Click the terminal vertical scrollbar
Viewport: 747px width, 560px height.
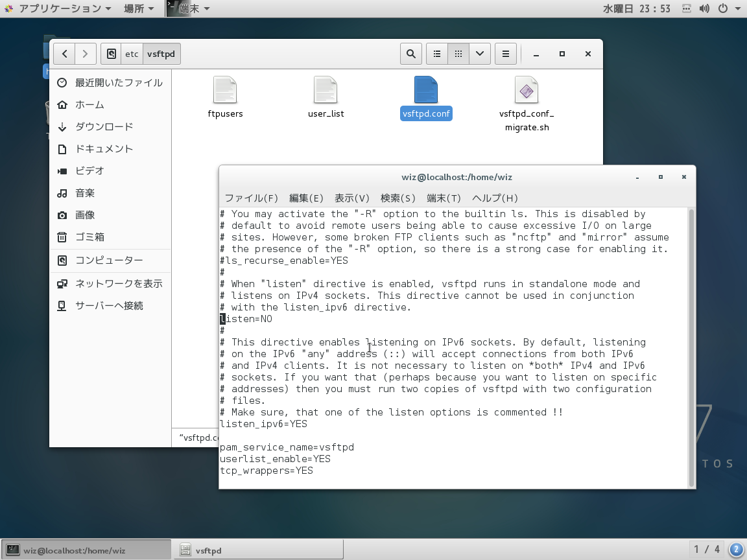(x=691, y=347)
